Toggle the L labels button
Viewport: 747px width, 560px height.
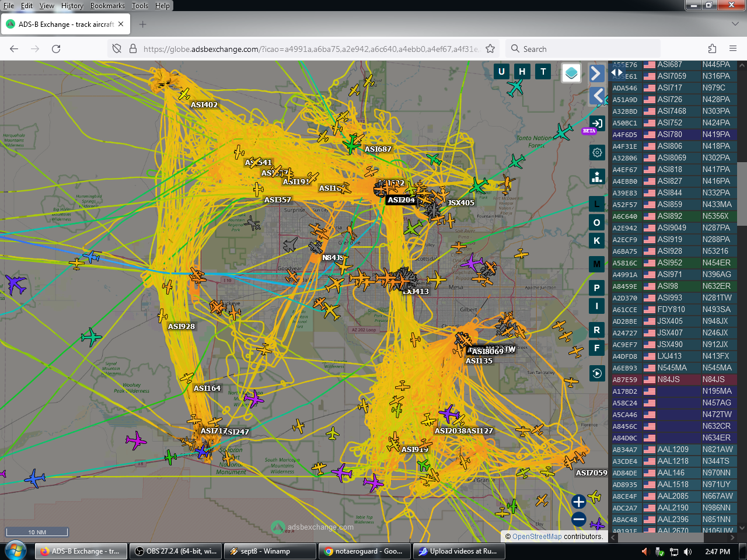pyautogui.click(x=596, y=204)
